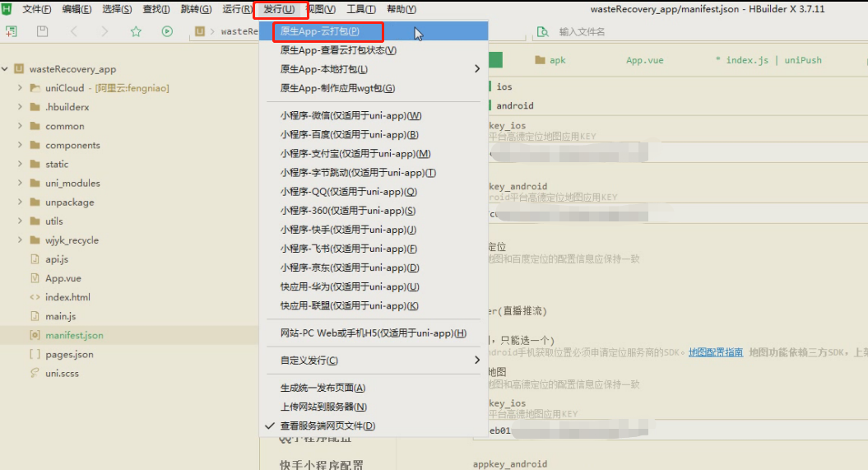Click the wasteRecovery_app project icon
Screen dimensions: 868x470
(x=19, y=68)
